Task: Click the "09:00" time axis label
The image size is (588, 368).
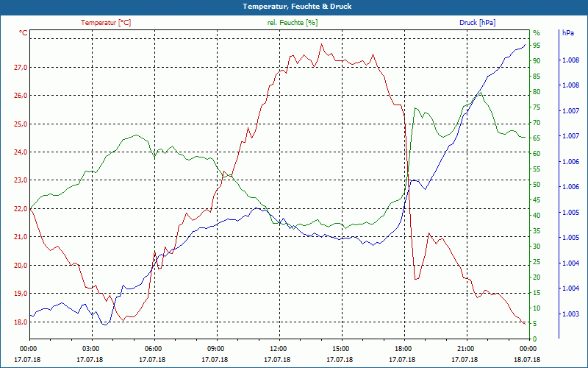Action: coord(215,348)
